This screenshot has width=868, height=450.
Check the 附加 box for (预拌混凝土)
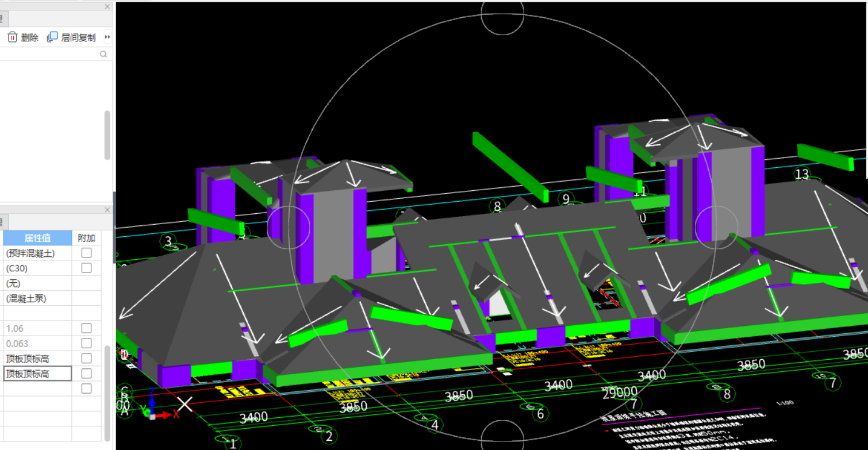coord(86,253)
